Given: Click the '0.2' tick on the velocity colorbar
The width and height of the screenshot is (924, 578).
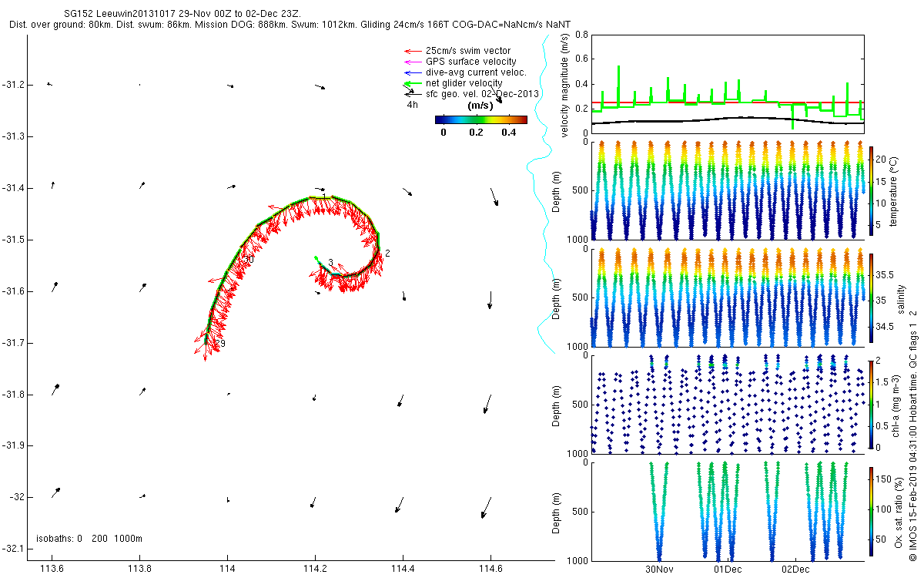Looking at the screenshot, I should tap(476, 133).
